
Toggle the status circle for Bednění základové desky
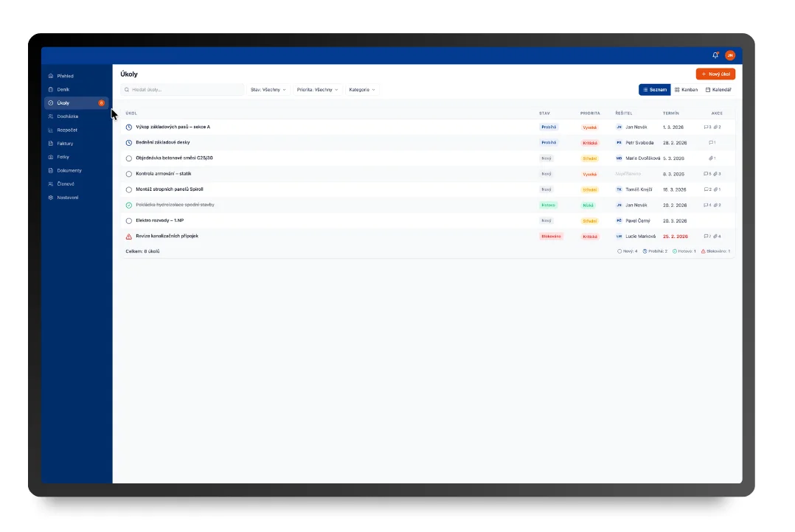pos(129,143)
